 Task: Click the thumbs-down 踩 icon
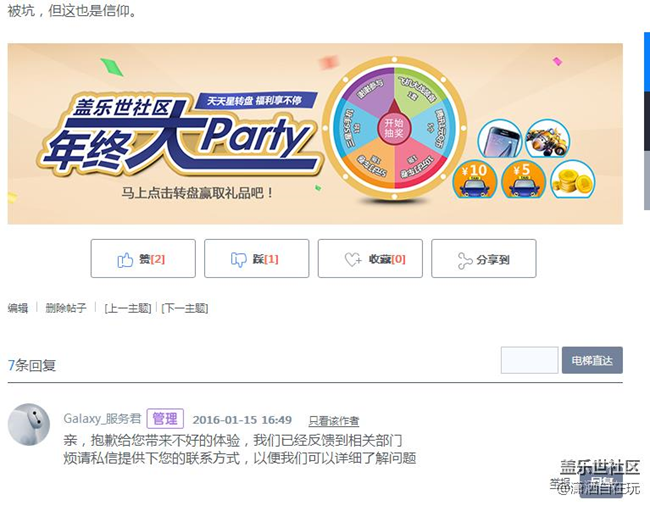tap(238, 260)
